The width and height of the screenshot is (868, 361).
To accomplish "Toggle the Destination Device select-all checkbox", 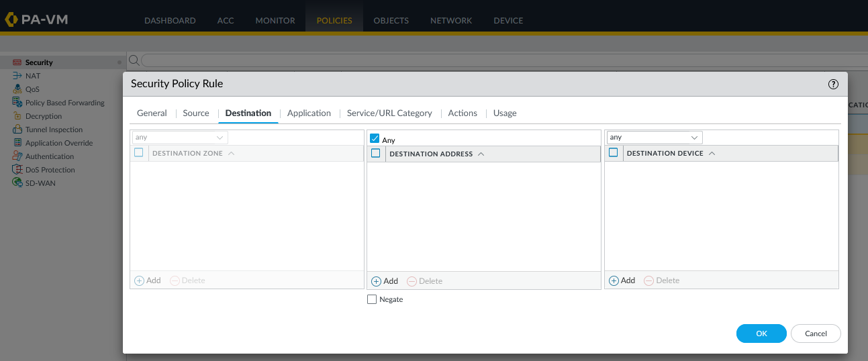I will coord(613,153).
